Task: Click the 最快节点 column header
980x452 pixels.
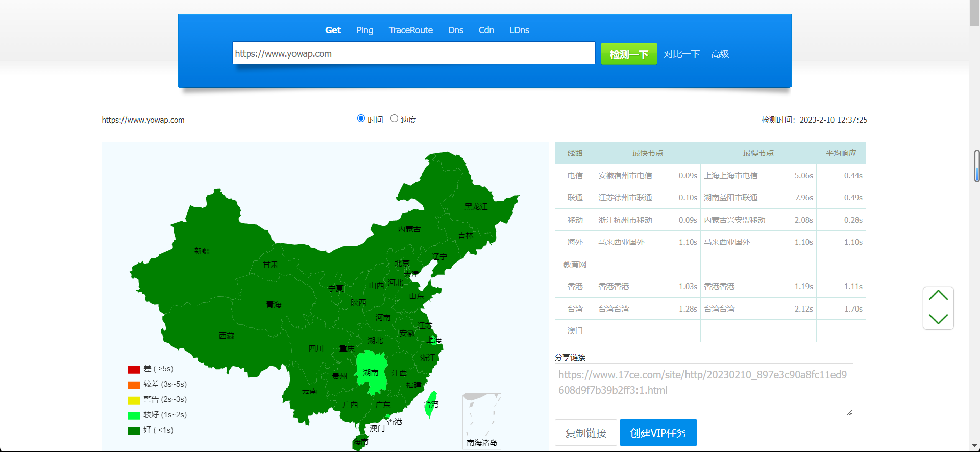Action: tap(648, 153)
